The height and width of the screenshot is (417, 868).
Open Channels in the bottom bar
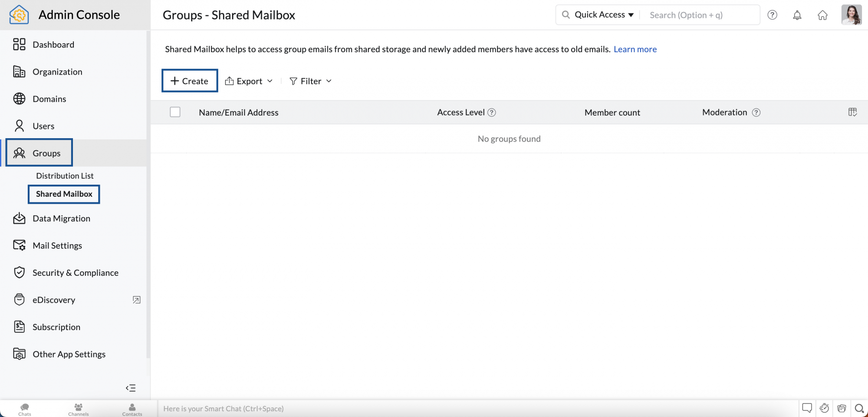point(79,409)
